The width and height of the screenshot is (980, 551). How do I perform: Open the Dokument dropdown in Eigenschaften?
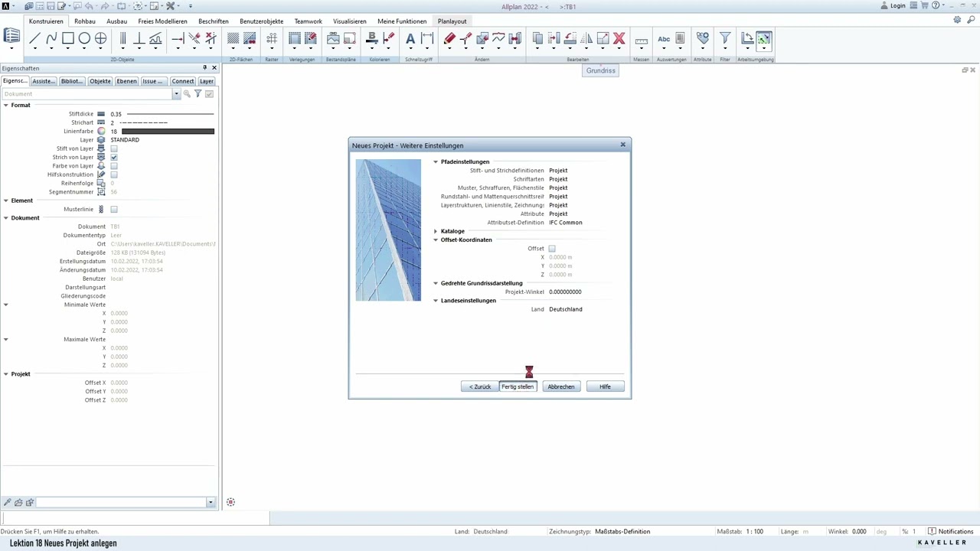pyautogui.click(x=176, y=93)
